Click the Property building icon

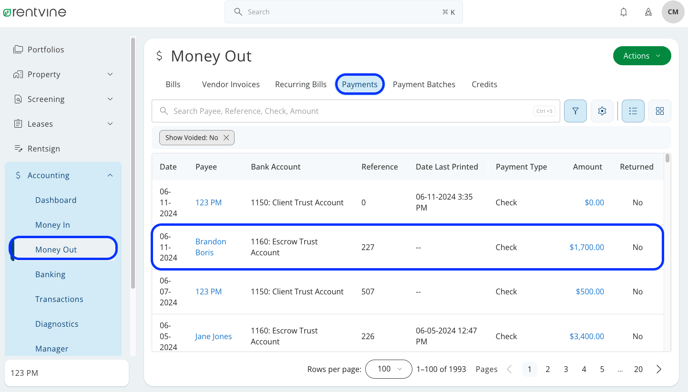[x=18, y=74]
